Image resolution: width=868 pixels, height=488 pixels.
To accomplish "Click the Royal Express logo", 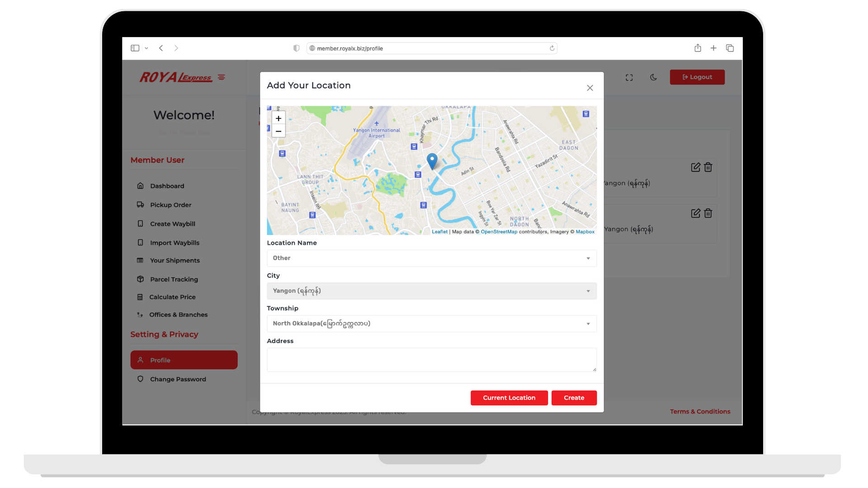I will (176, 77).
